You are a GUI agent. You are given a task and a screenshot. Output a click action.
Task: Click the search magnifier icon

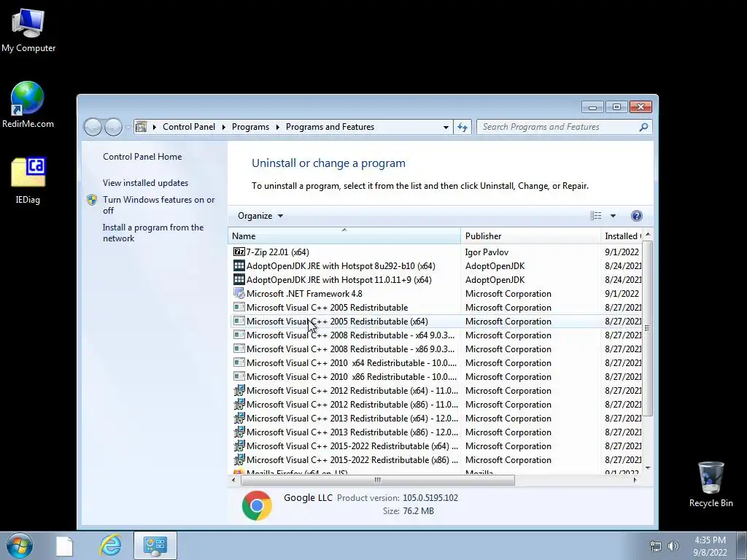pyautogui.click(x=643, y=127)
